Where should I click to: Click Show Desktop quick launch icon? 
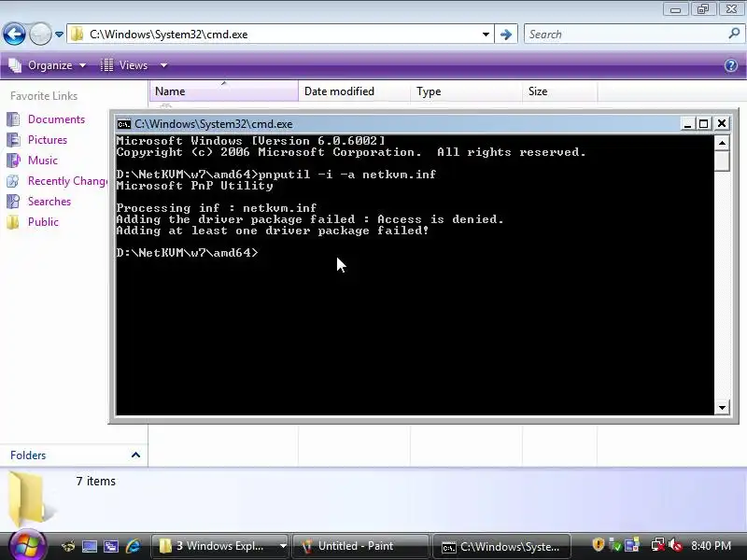click(89, 546)
